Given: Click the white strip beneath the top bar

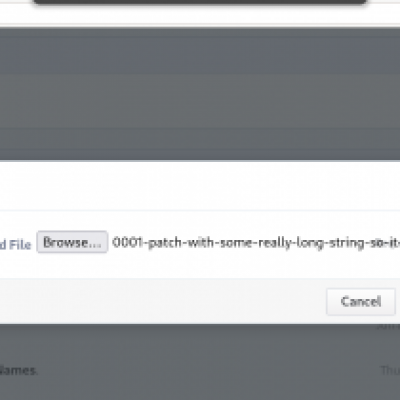Looking at the screenshot, I should click(200, 15).
